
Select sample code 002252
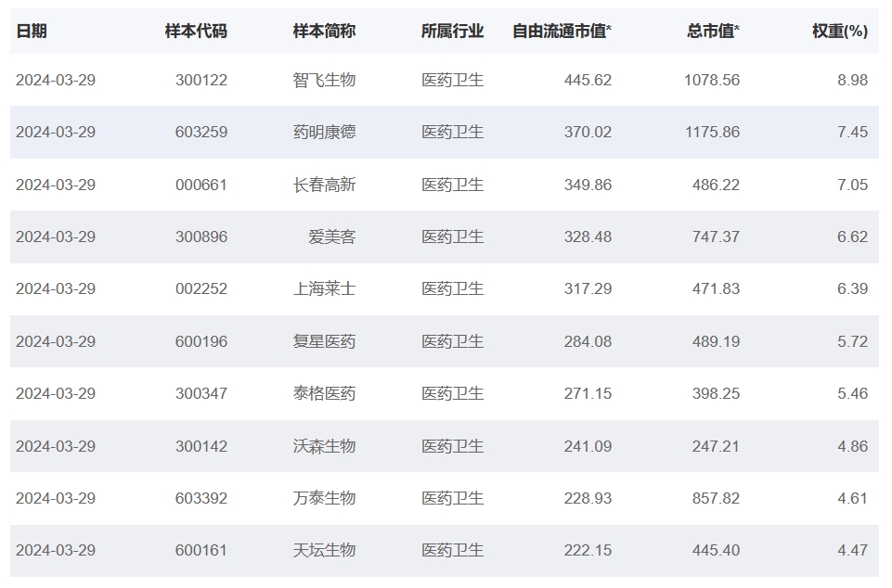(x=201, y=288)
